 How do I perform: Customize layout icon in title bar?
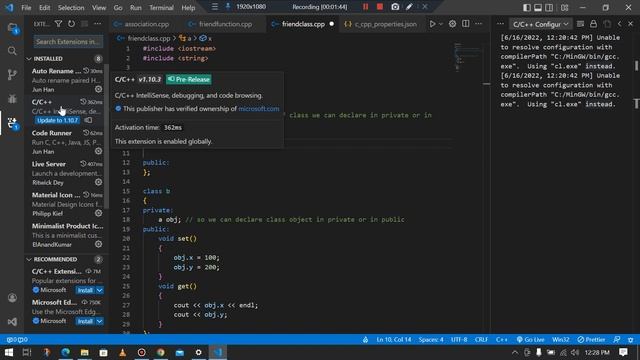(564, 7)
